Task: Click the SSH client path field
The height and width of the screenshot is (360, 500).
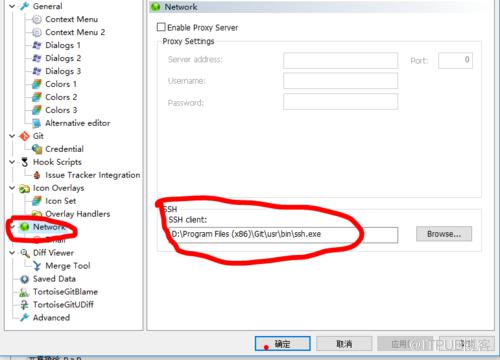Action: coord(283,235)
